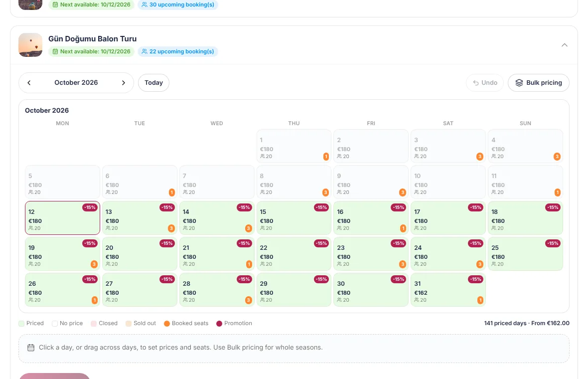Undo the last change
This screenshot has width=588, height=379.
(x=485, y=83)
